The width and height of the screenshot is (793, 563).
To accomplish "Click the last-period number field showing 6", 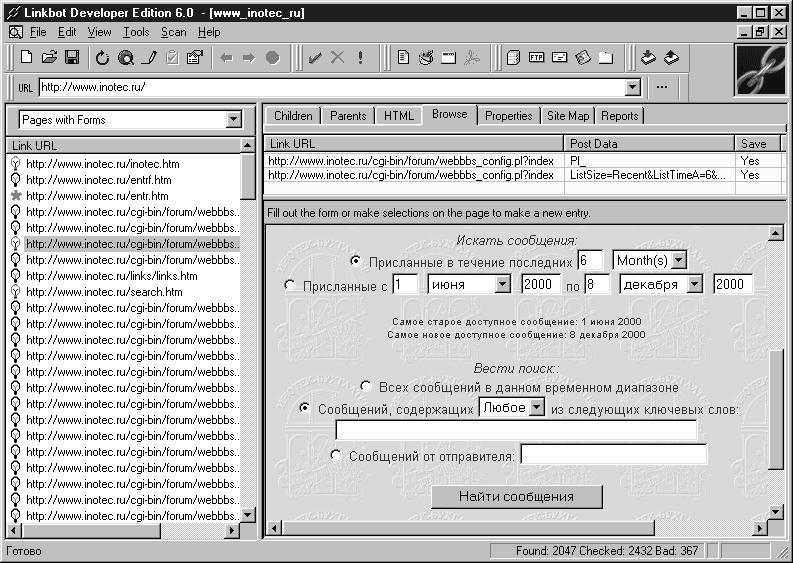I will (590, 261).
